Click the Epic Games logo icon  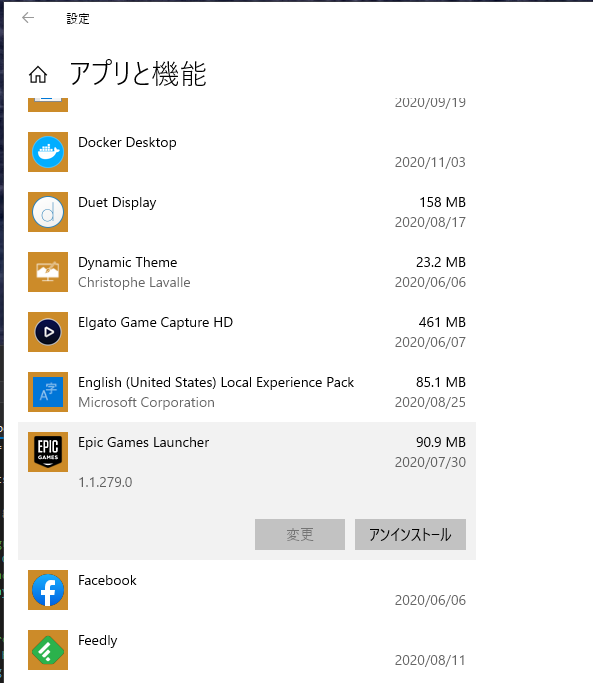coord(48,452)
